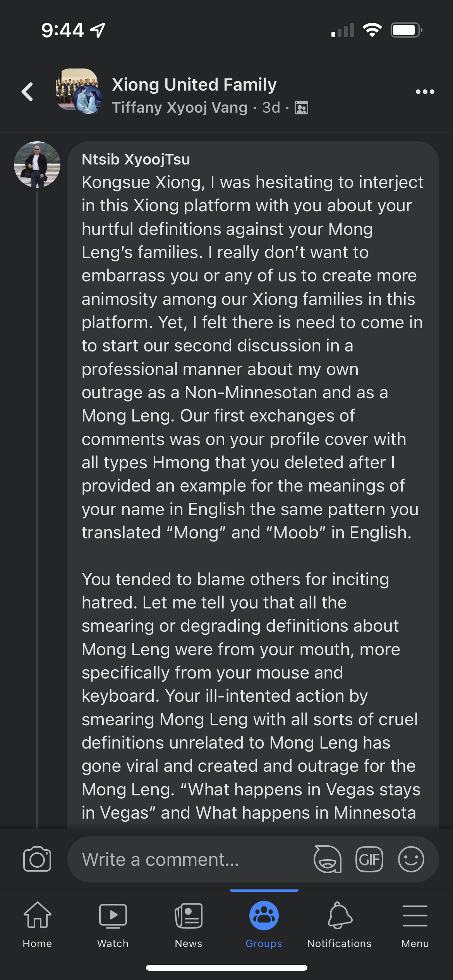Screen dimensions: 453x980
Task: Tap the back arrow in header
Action: (x=27, y=92)
